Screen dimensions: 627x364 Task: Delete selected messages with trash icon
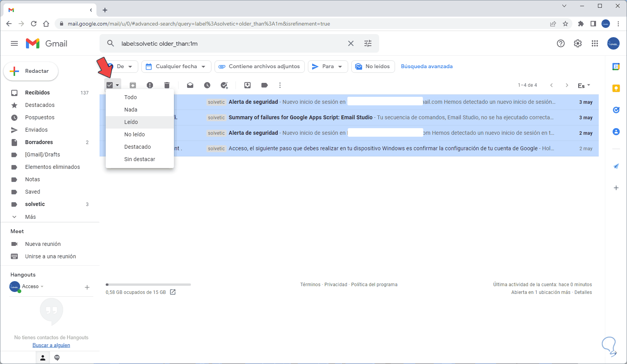tap(167, 85)
